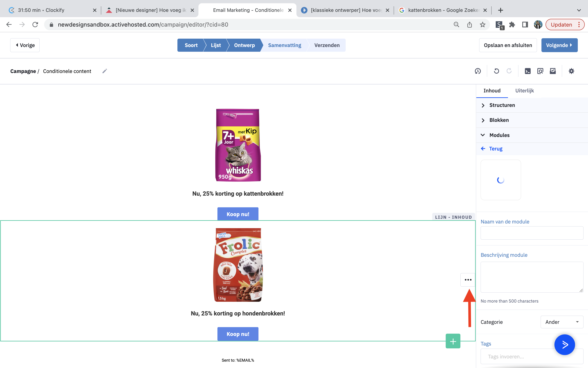
Task: Click the Chrome menu three dots
Action: (579, 25)
